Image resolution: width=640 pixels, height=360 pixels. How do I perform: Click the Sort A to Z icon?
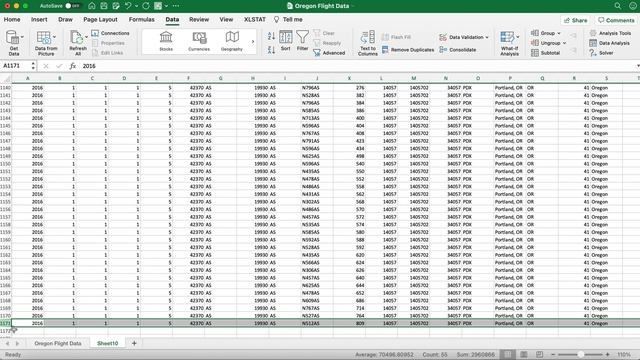tap(271, 36)
